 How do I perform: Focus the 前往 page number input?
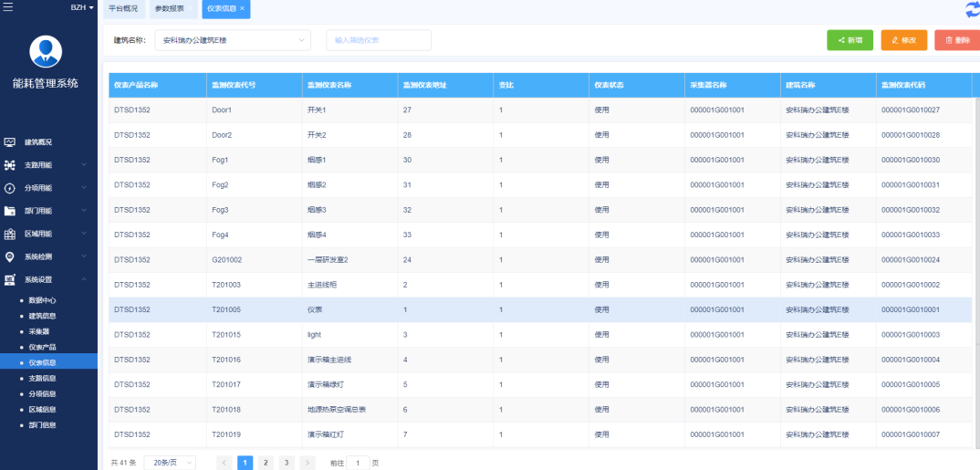click(x=358, y=463)
